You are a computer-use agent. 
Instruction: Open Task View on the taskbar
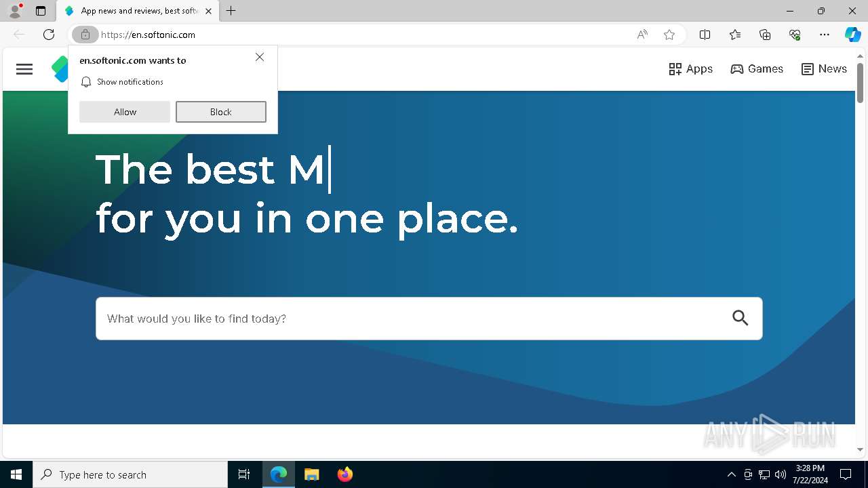pos(244,474)
